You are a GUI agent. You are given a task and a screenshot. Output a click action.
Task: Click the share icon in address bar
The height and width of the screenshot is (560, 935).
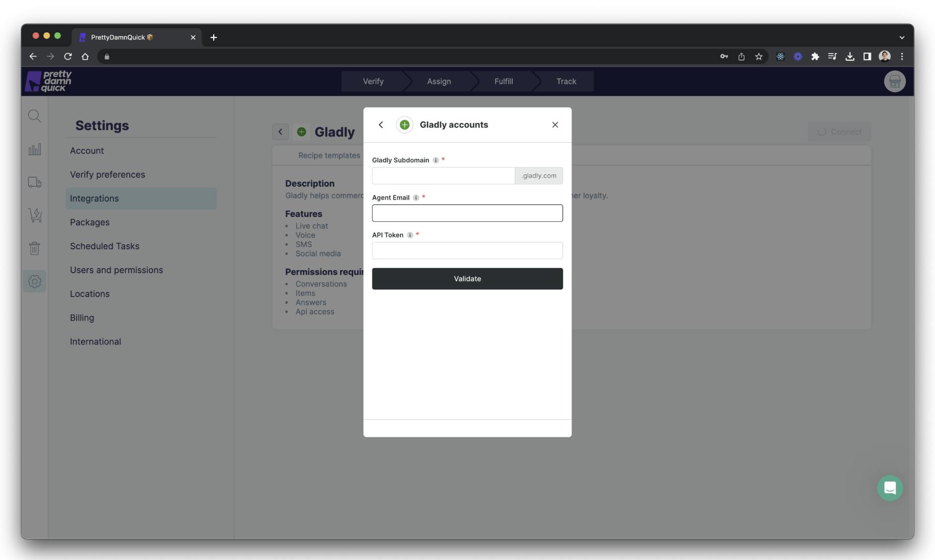(x=741, y=57)
